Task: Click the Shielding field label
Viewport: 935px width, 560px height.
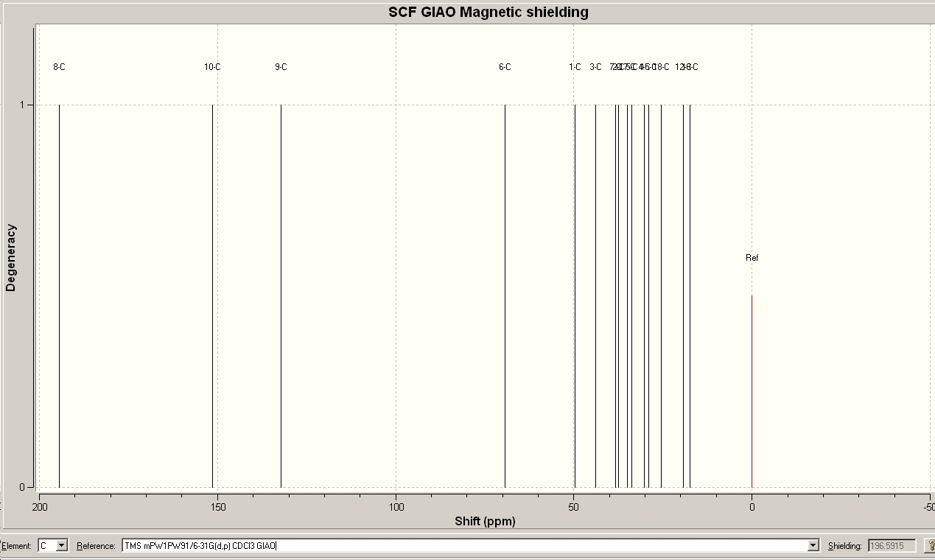Action: pyautogui.click(x=844, y=546)
